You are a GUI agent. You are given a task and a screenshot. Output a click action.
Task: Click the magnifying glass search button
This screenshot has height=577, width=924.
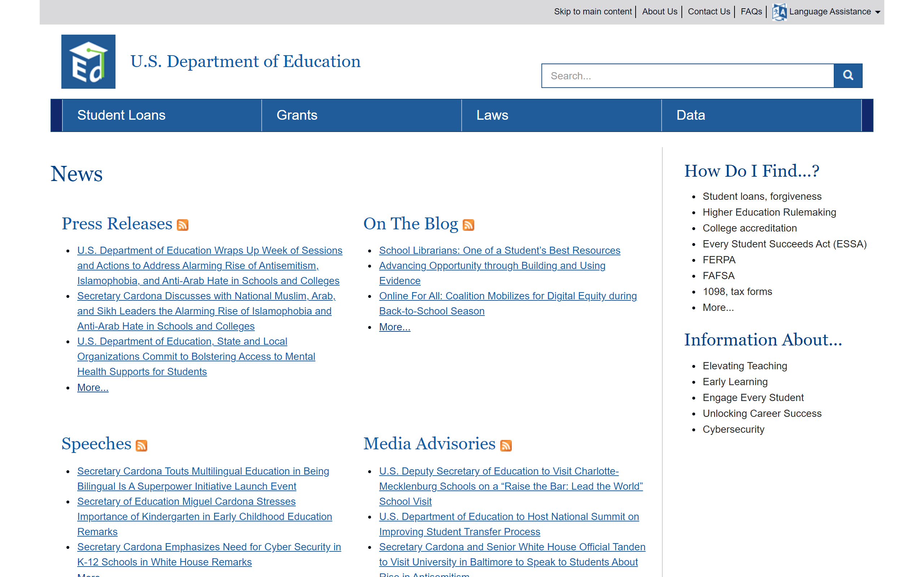point(847,76)
